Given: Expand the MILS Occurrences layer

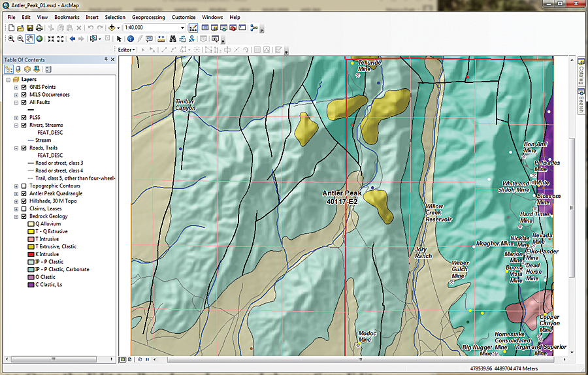Looking at the screenshot, I should [x=16, y=95].
